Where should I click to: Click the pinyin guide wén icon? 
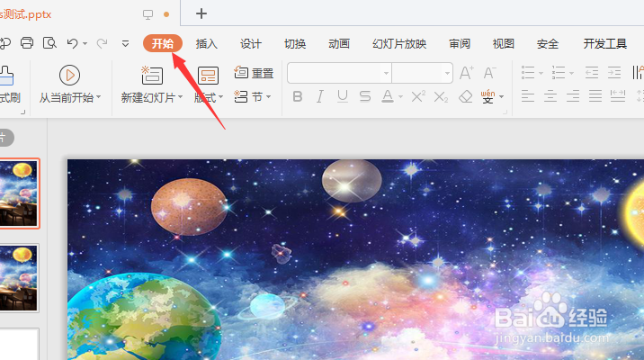(487, 96)
